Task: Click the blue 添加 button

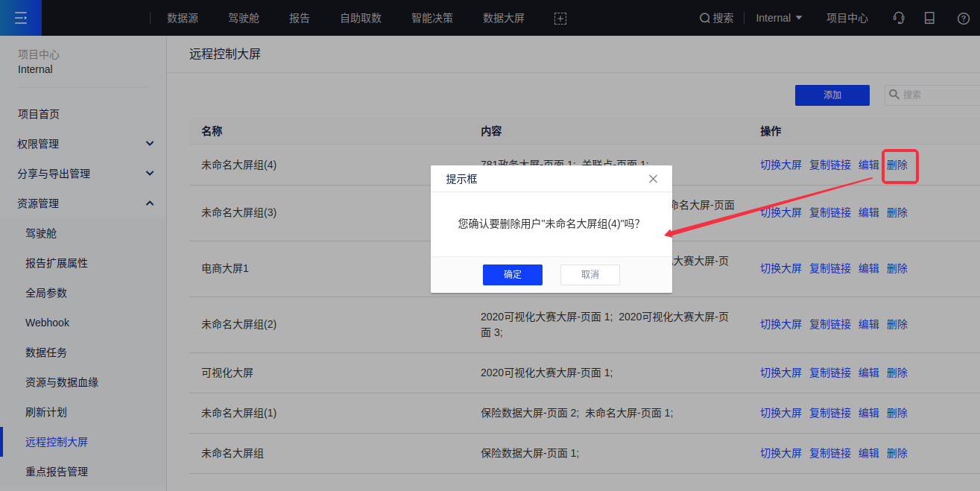Action: (832, 95)
